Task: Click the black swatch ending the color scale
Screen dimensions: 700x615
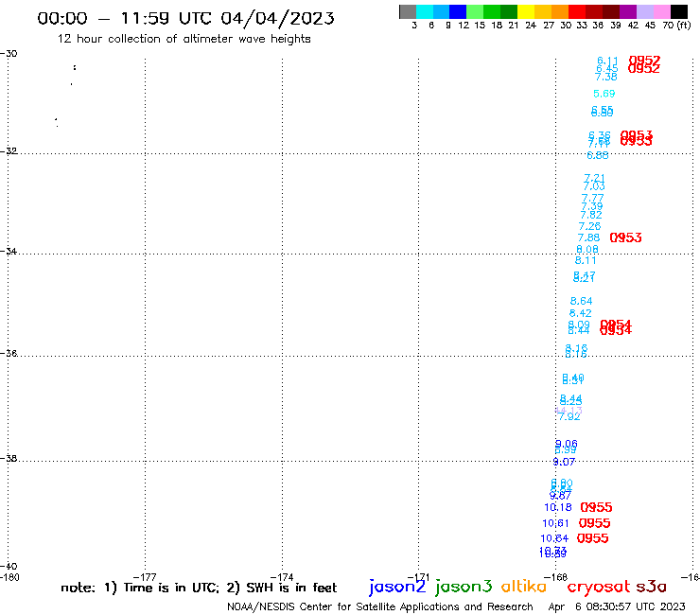Action: click(679, 11)
